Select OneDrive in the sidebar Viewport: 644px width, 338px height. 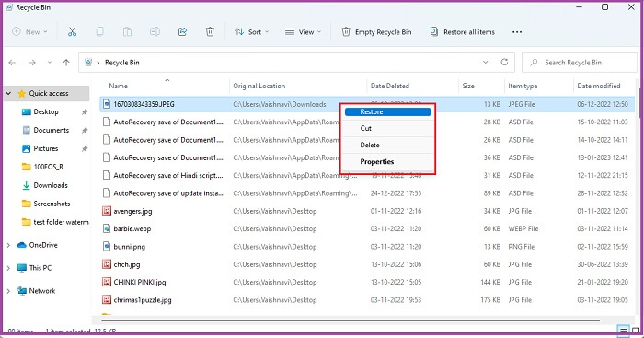click(x=43, y=245)
